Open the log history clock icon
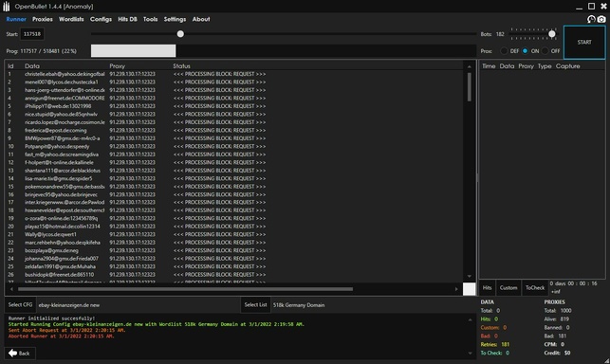Screen dimensions: 610x364 (x=591, y=19)
